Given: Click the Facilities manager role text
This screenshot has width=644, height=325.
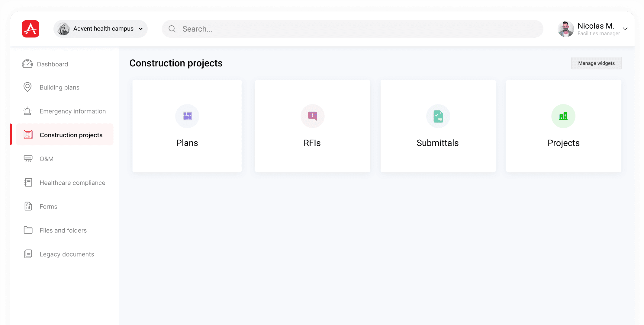Looking at the screenshot, I should (599, 33).
